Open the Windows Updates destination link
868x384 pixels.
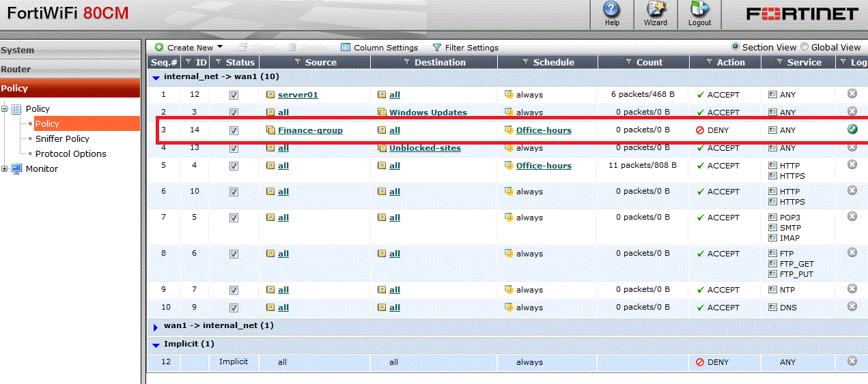428,113
